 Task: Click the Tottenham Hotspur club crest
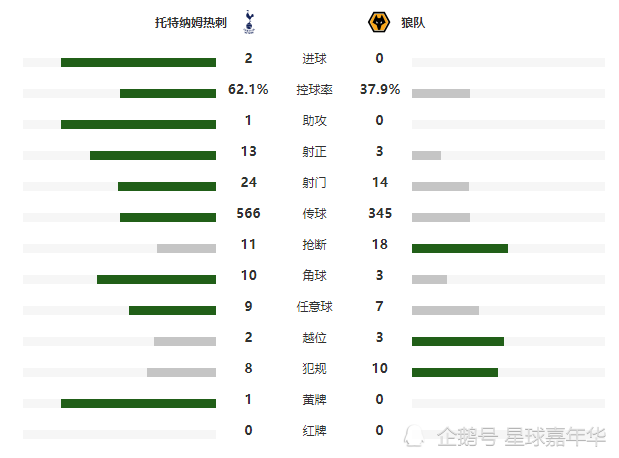click(249, 22)
